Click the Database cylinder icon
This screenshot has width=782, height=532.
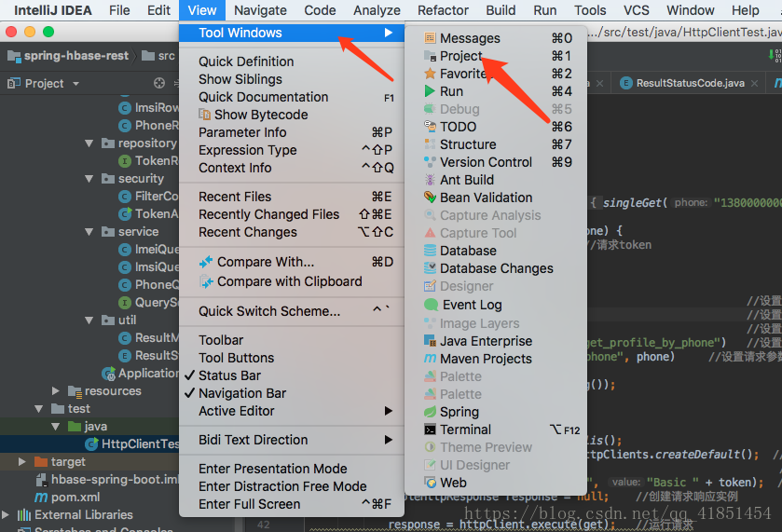pos(430,251)
